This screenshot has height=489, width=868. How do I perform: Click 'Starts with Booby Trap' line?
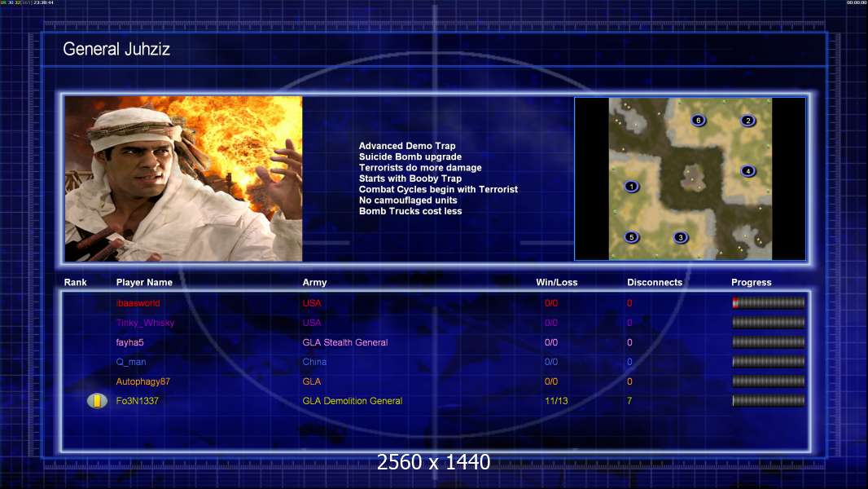(x=410, y=178)
